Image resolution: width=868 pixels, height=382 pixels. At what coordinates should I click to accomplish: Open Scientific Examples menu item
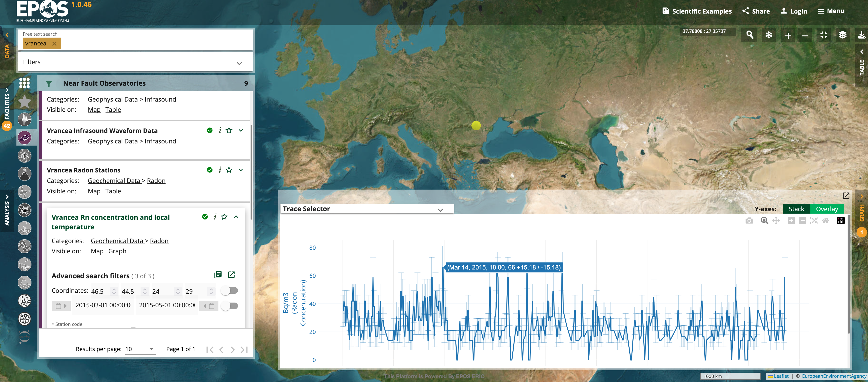coord(697,11)
